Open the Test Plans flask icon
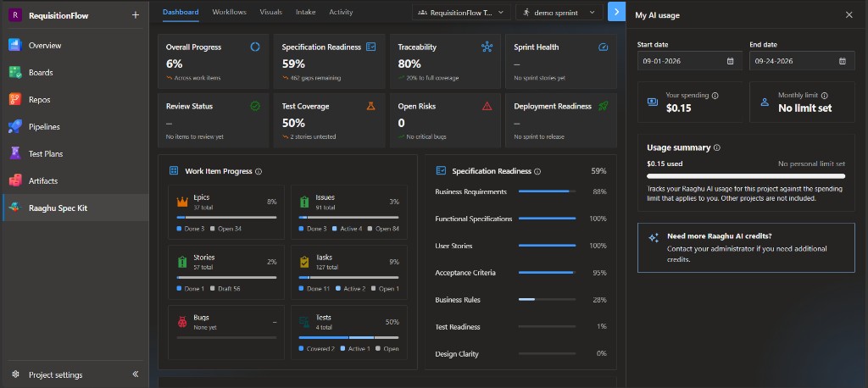The width and height of the screenshot is (868, 388). [15, 153]
